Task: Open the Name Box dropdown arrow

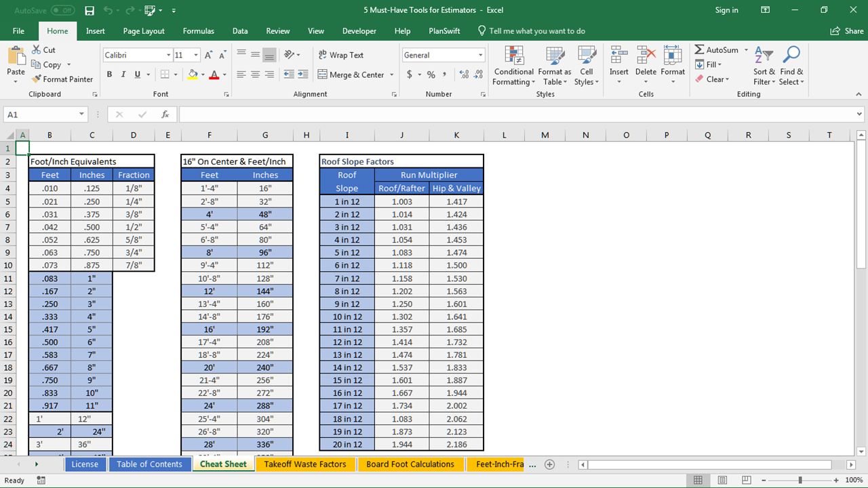Action: pyautogui.click(x=82, y=115)
